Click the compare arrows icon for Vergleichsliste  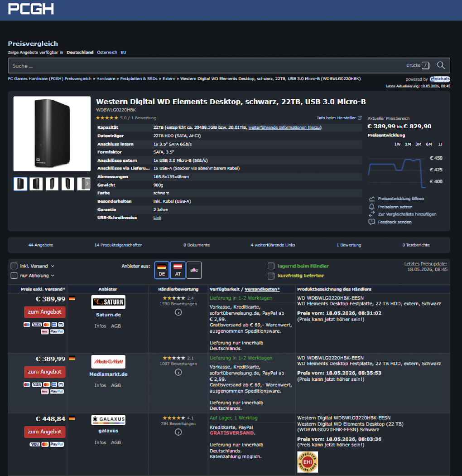pyautogui.click(x=371, y=214)
